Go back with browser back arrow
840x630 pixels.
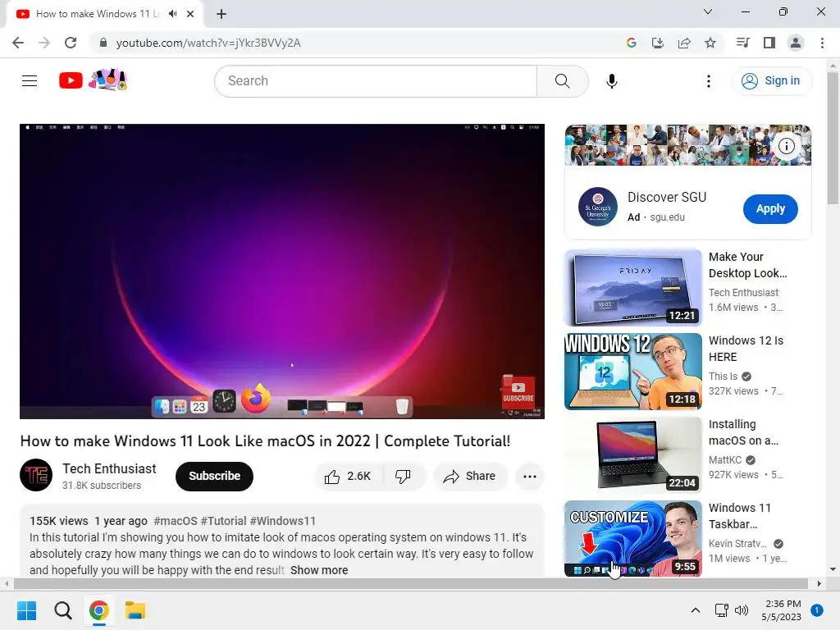pos(18,43)
